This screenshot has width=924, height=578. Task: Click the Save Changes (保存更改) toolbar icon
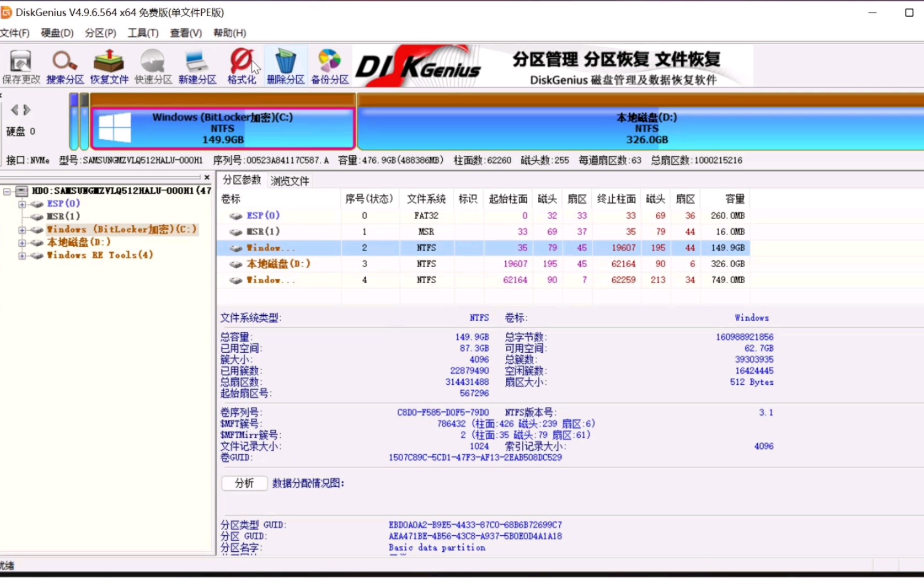point(21,67)
